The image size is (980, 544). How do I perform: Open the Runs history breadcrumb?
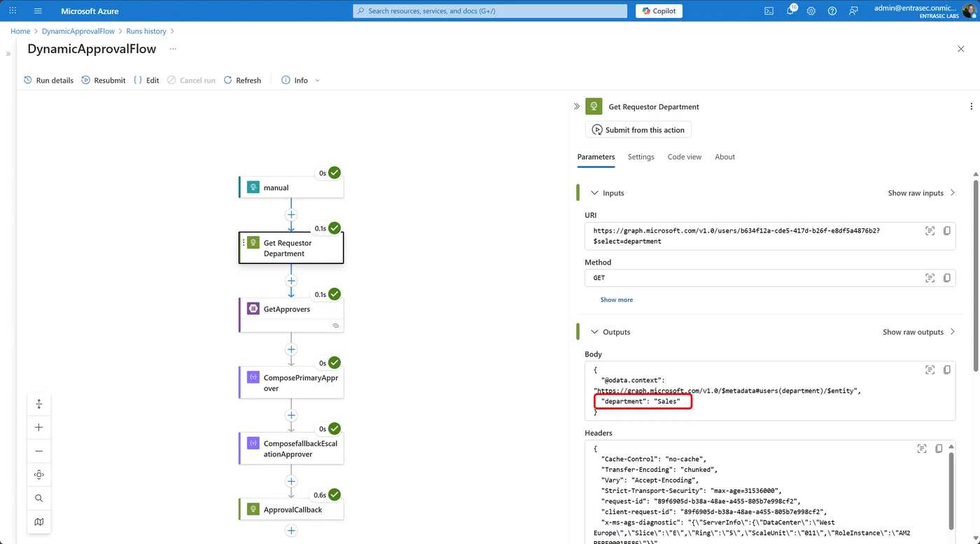tap(146, 32)
